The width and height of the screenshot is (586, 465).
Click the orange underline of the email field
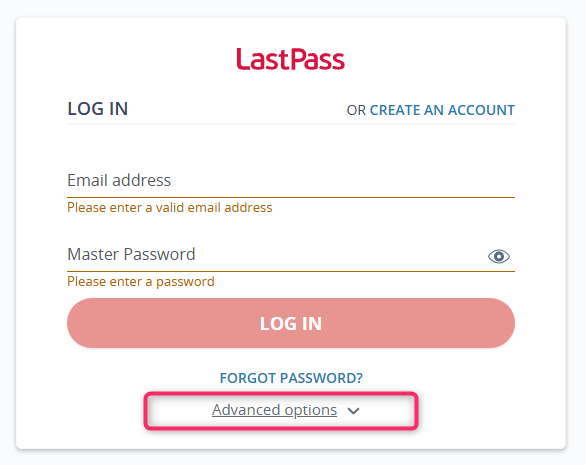click(x=291, y=197)
